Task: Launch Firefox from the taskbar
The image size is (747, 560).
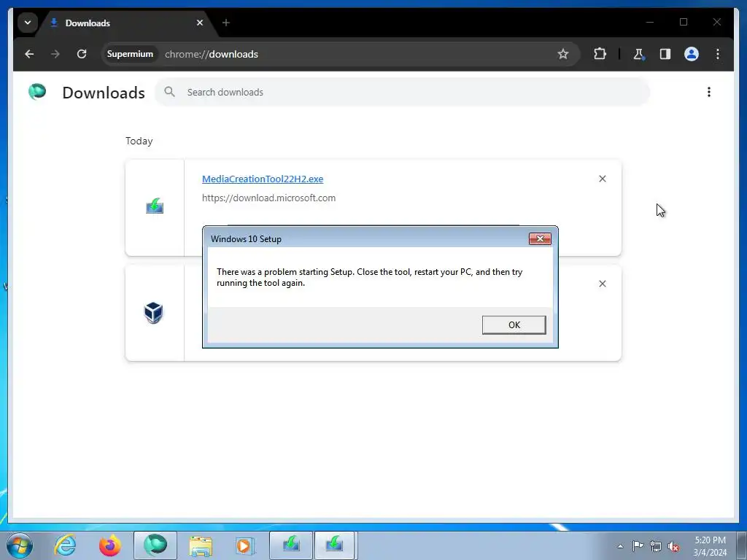Action: click(x=110, y=545)
